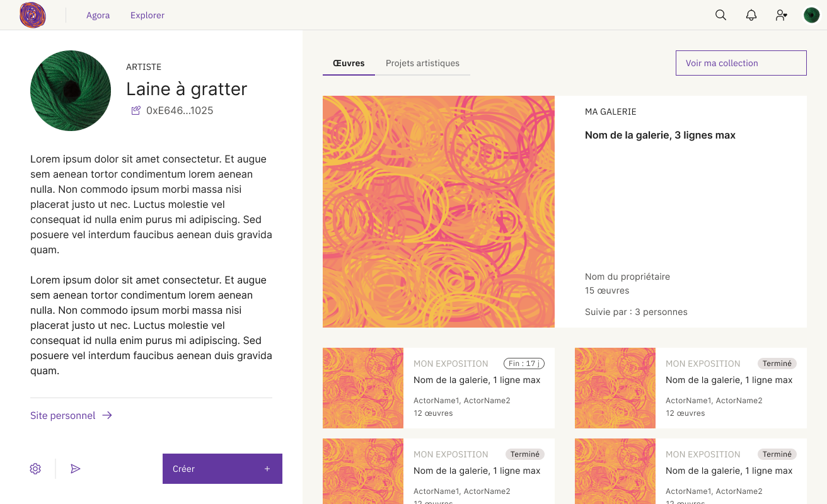Open the Agora menu item
827x504 pixels.
tap(98, 15)
